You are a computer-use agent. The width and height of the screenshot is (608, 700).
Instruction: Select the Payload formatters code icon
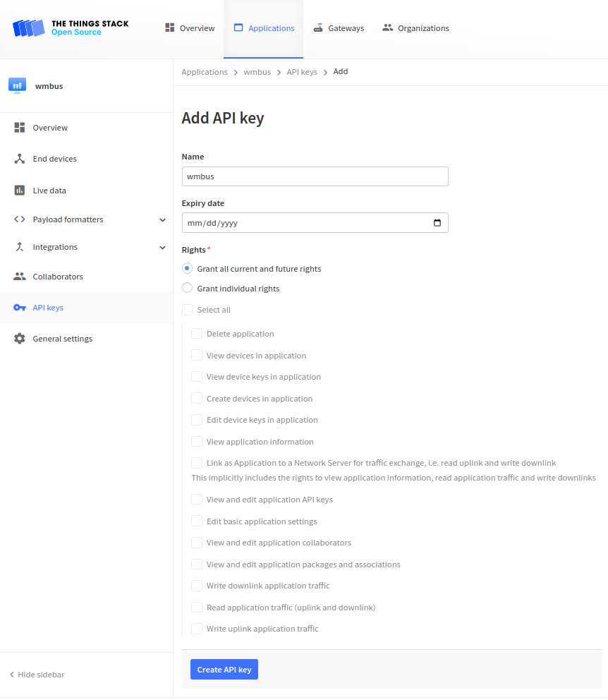[20, 219]
